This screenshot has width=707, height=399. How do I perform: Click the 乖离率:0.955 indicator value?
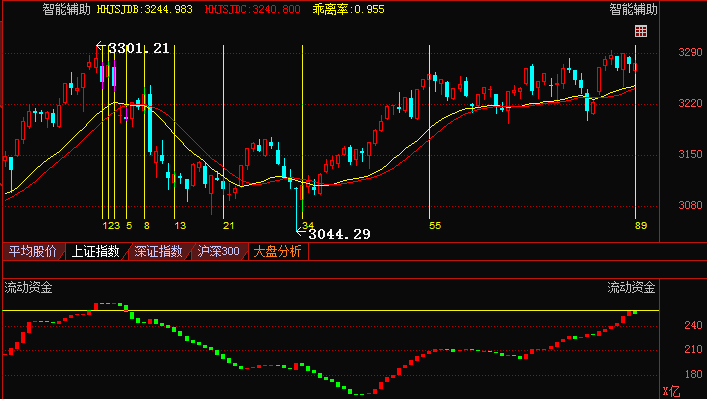point(349,9)
